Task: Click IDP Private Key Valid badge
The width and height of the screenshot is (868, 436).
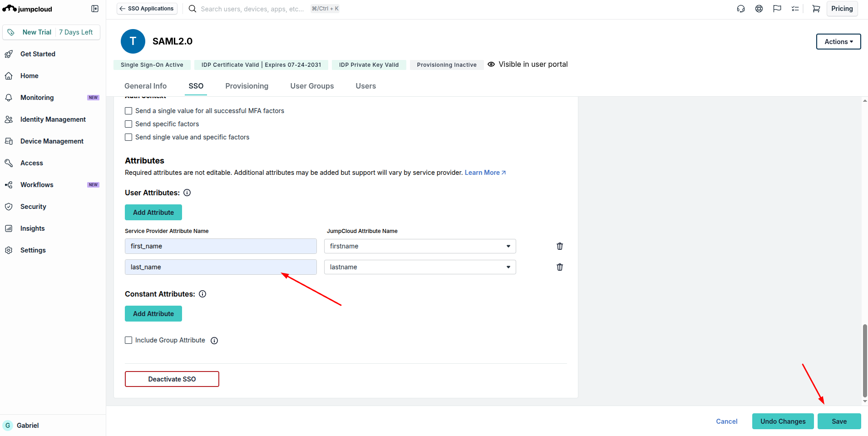Action: pyautogui.click(x=369, y=65)
